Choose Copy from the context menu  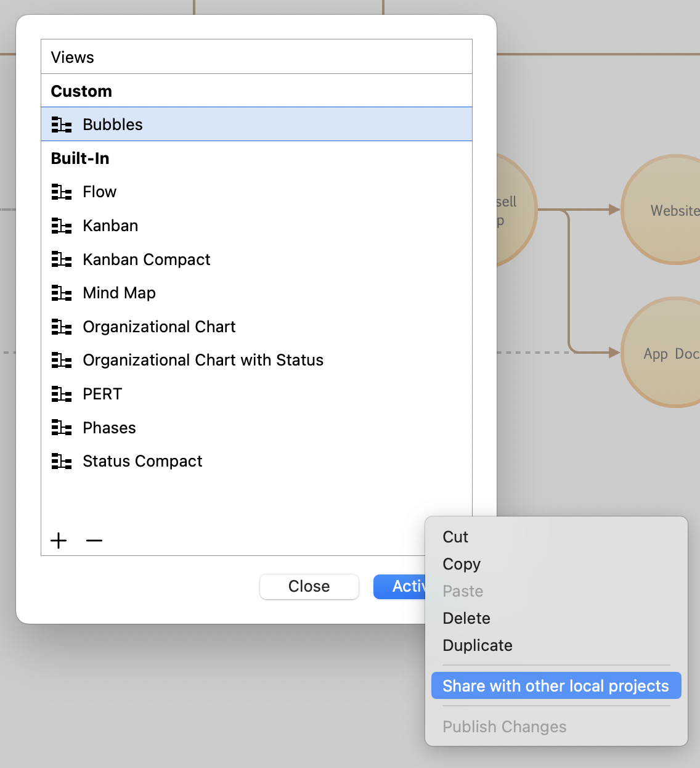click(462, 564)
